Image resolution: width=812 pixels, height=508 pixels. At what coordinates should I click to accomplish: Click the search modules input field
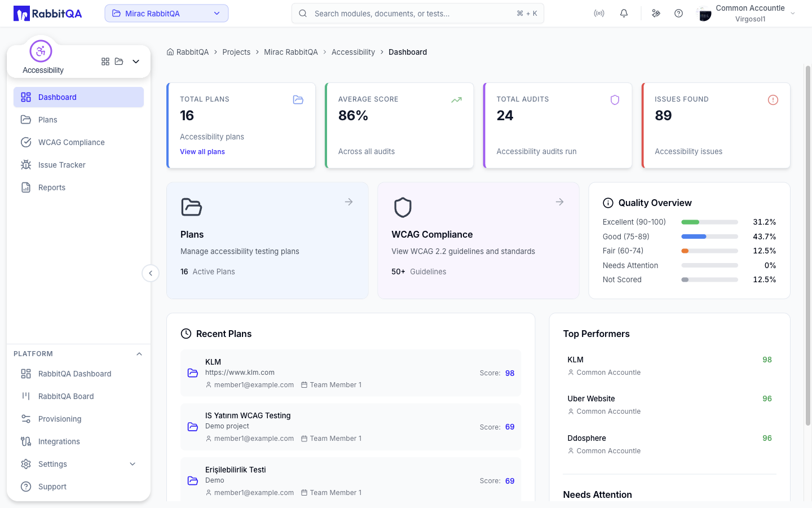coord(418,14)
